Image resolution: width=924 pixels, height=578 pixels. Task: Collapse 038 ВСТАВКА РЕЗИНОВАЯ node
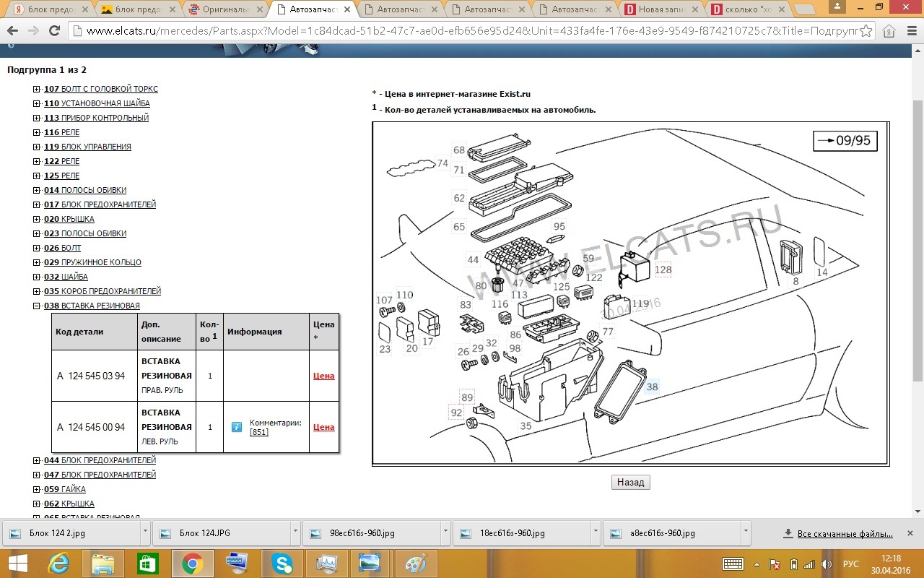pos(37,306)
